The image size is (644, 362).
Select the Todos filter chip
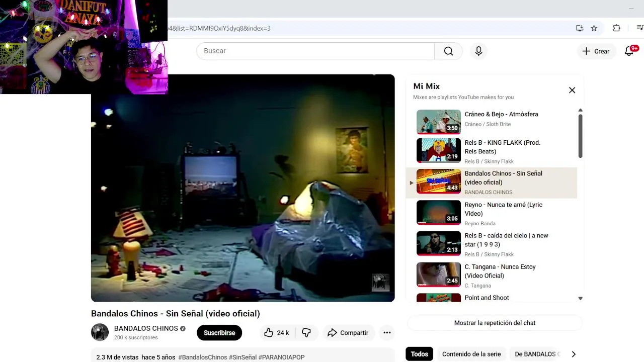(419, 354)
